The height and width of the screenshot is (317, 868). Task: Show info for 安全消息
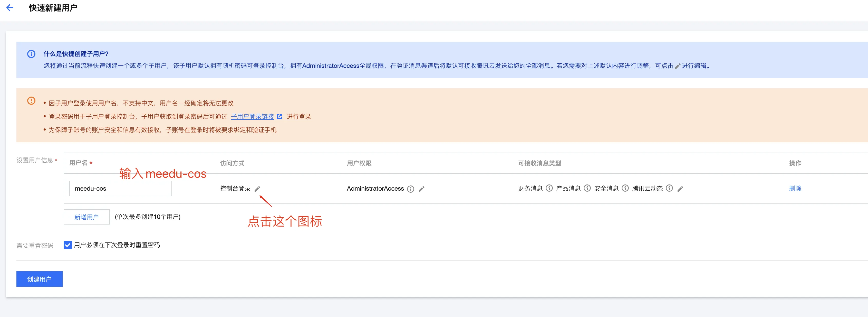click(x=625, y=188)
